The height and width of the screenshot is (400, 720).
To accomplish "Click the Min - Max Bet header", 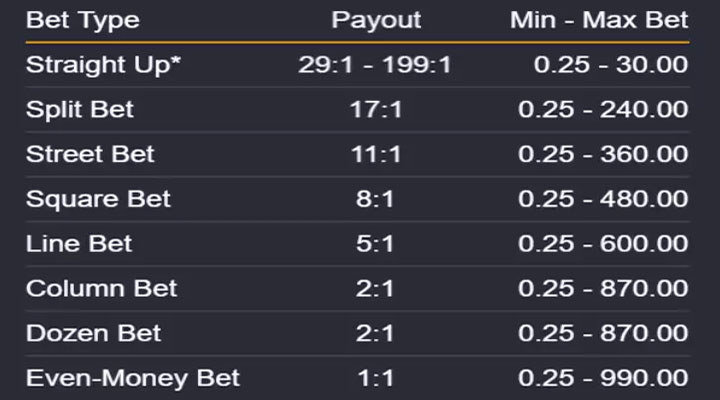I will tap(599, 20).
